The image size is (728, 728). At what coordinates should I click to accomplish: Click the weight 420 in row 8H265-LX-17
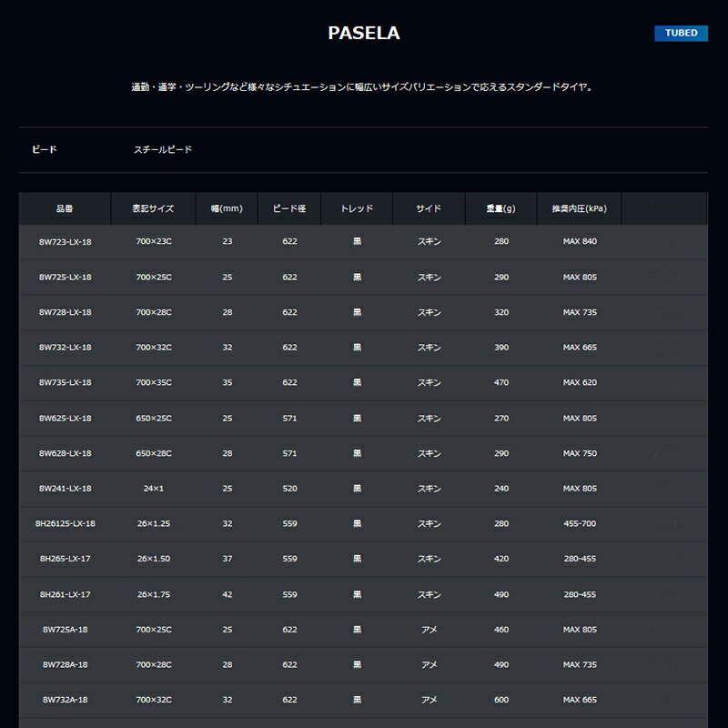tap(501, 559)
